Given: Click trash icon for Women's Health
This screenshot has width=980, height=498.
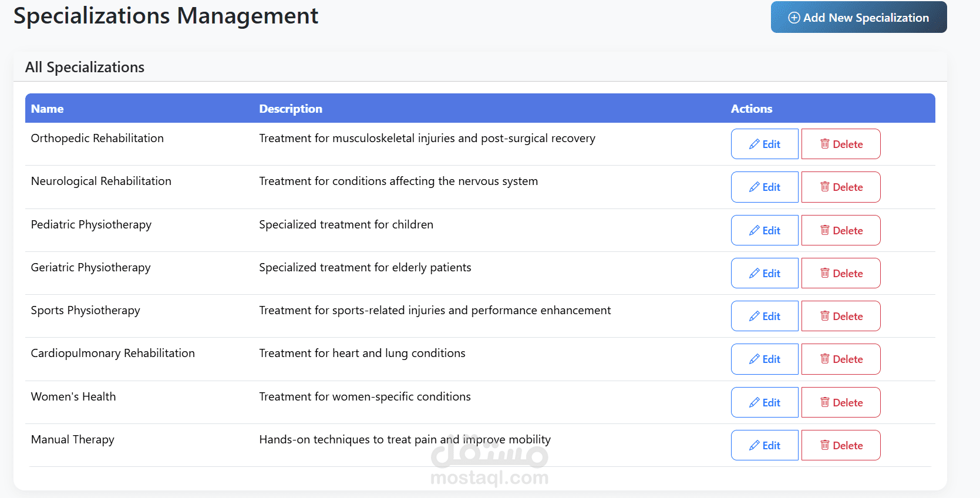Looking at the screenshot, I should click(x=825, y=402).
